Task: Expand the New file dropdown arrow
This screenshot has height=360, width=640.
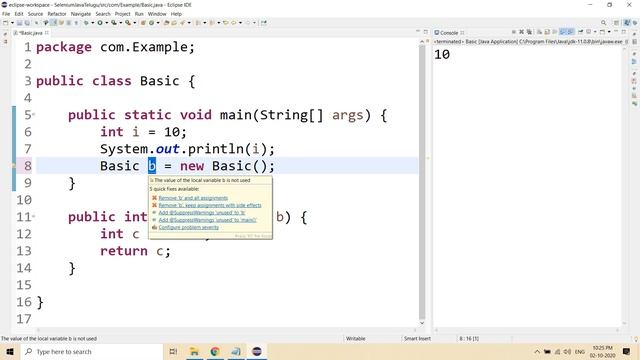Action: coord(12,23)
